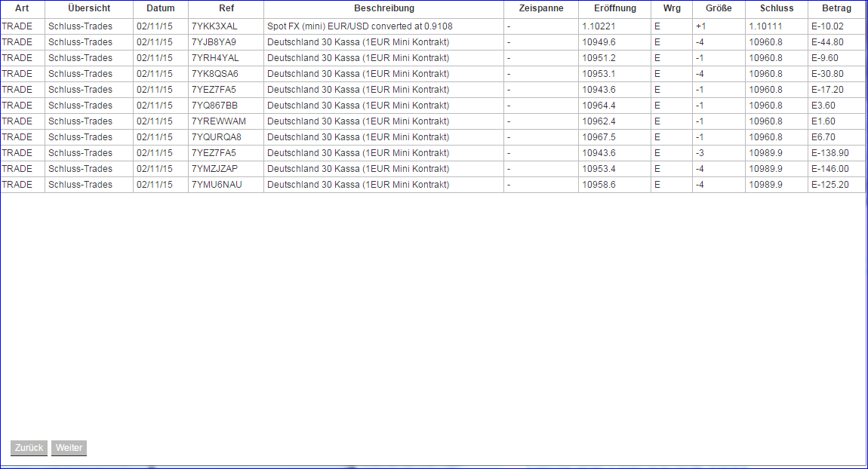The height and width of the screenshot is (469, 868).
Task: Select the Spot FX EUR/USD trade row
Action: tap(383, 26)
